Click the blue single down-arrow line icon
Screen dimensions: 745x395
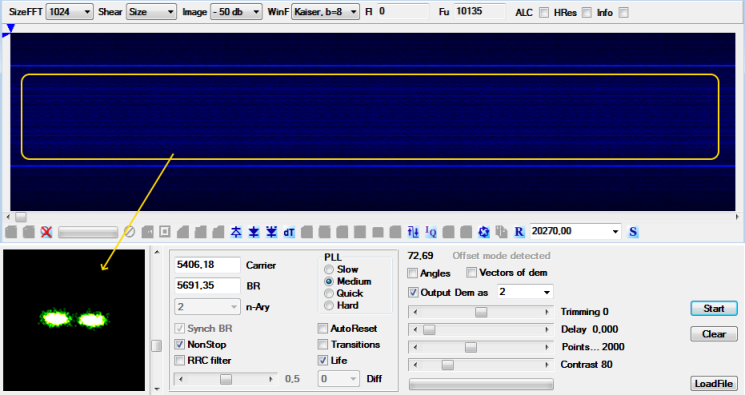(254, 232)
